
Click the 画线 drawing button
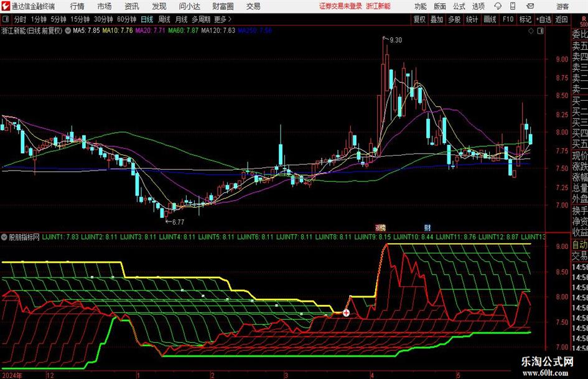pos(490,19)
